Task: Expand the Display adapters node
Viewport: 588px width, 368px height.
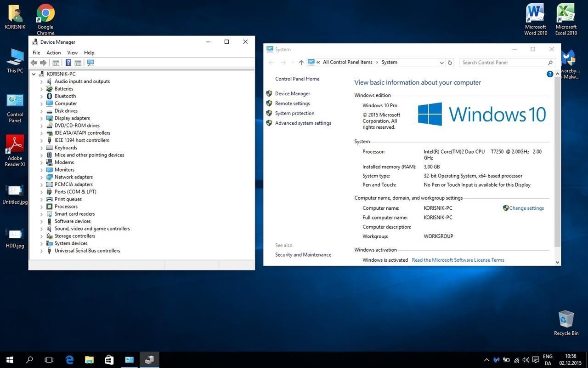Action: click(x=41, y=118)
